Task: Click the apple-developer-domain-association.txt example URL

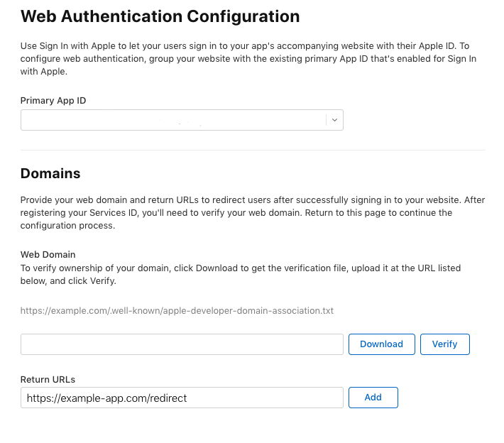Action: (177, 310)
